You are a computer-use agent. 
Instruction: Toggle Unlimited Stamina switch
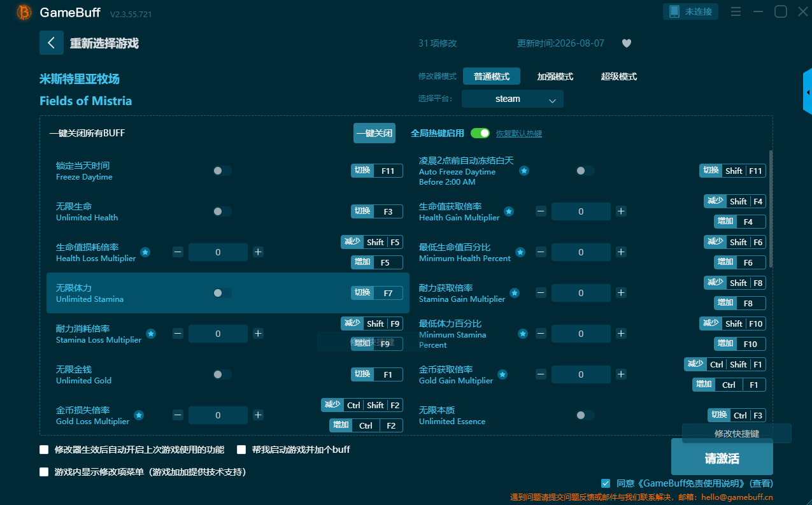(x=222, y=293)
